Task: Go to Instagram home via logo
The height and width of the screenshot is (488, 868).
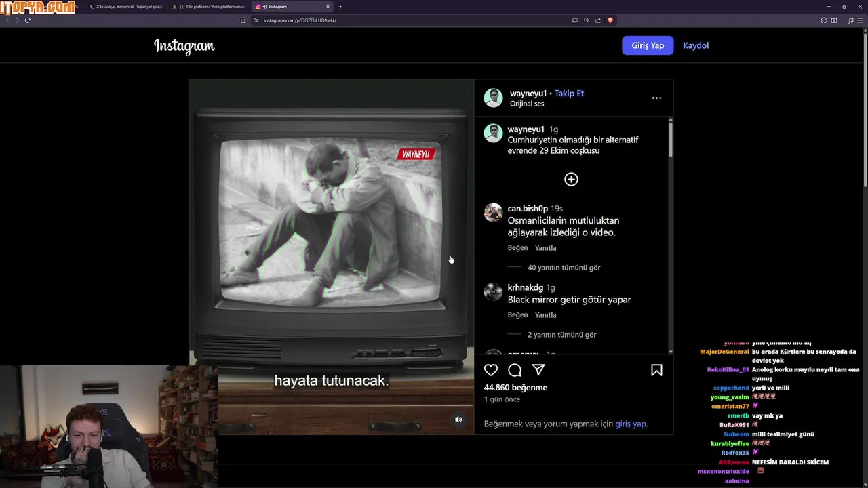Action: pos(184,46)
